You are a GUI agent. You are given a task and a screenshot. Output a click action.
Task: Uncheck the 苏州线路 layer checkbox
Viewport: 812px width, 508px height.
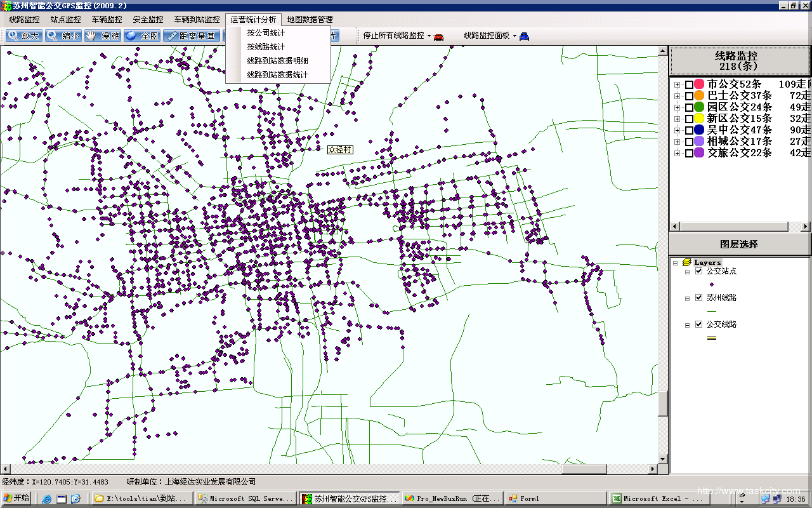pos(699,298)
